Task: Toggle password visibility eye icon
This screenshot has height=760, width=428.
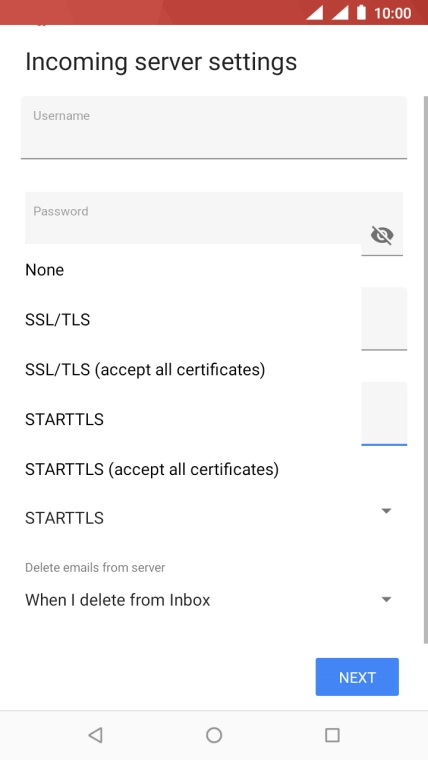Action: pos(382,236)
